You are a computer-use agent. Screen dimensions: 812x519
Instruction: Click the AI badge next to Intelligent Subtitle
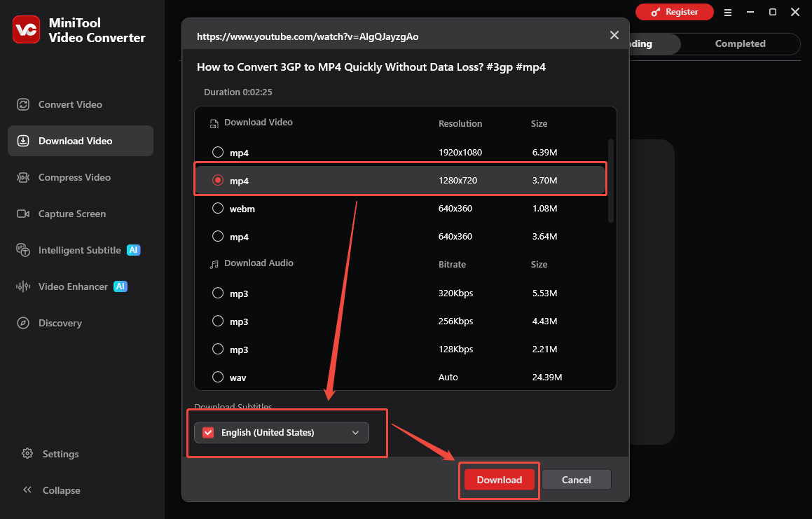coord(134,250)
